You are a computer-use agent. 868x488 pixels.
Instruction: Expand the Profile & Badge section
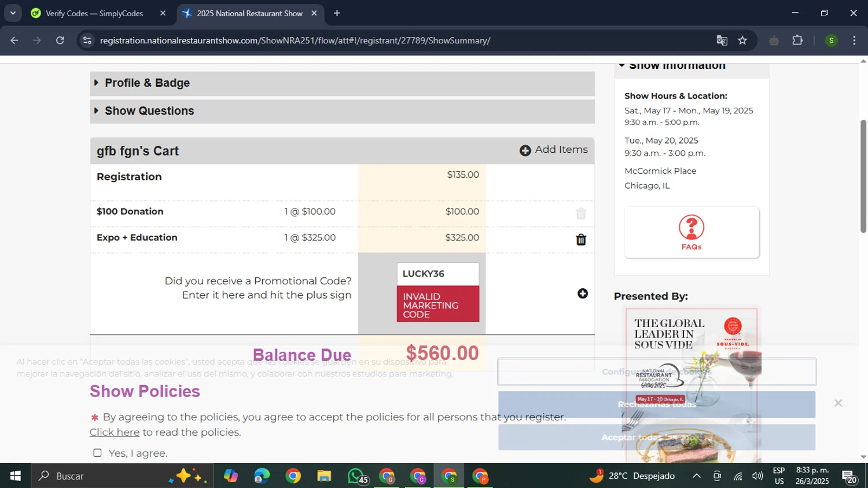(x=342, y=83)
